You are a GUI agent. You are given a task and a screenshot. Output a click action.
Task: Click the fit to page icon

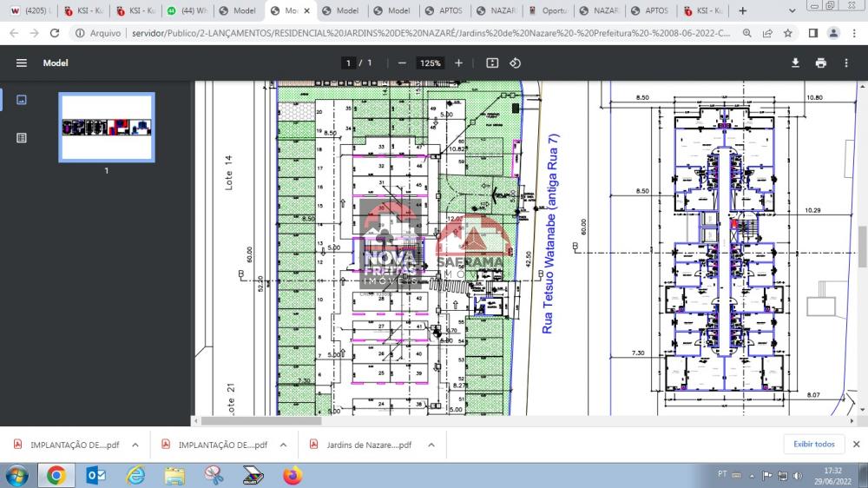pyautogui.click(x=492, y=63)
